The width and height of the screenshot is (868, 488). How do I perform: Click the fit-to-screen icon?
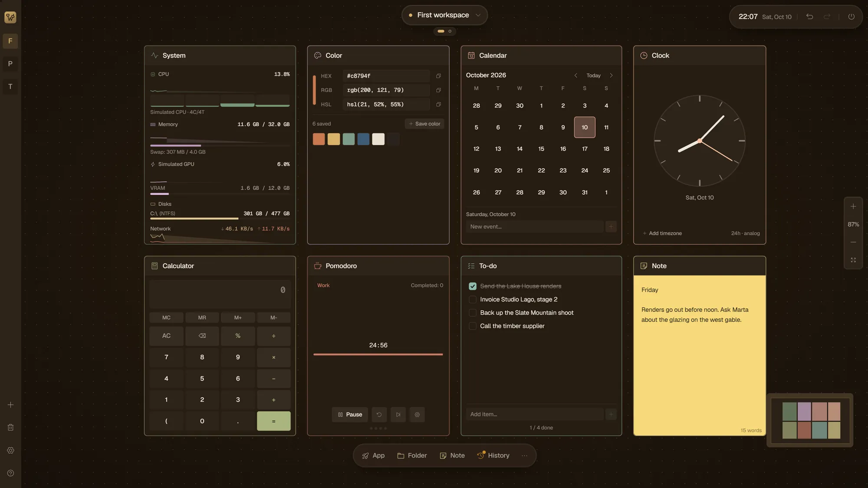853,260
